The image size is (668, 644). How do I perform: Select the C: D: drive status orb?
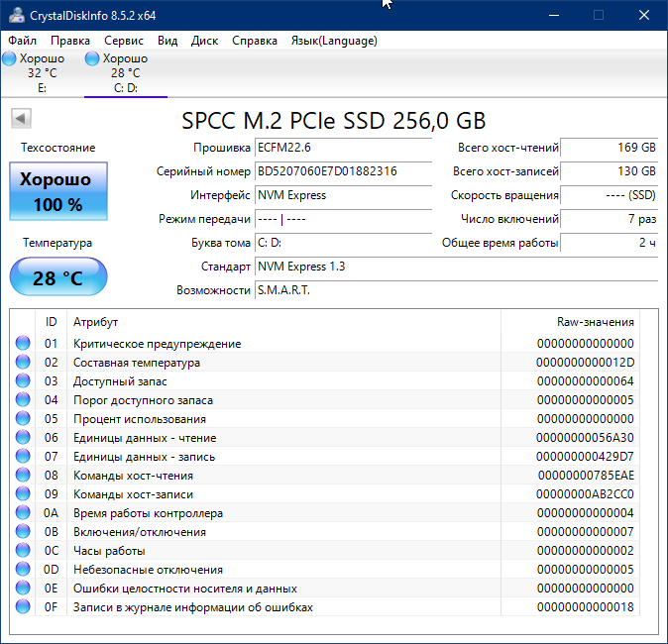(92, 58)
